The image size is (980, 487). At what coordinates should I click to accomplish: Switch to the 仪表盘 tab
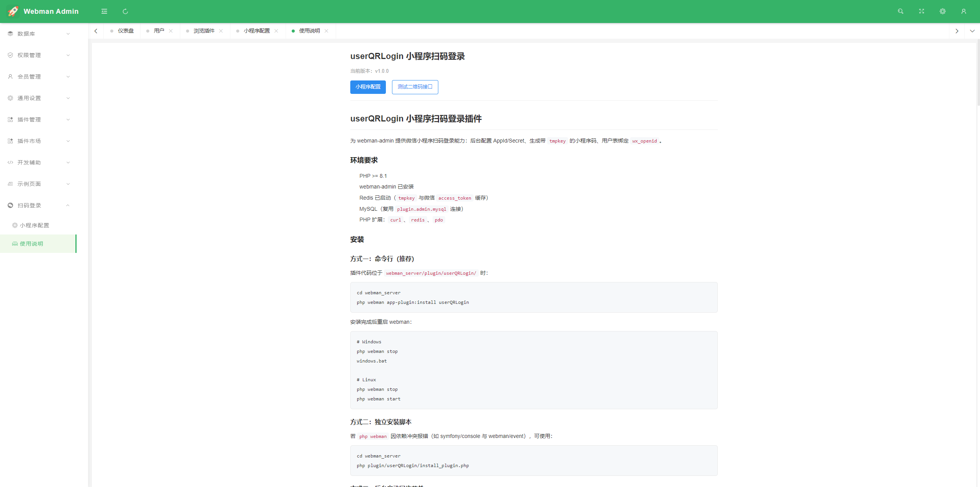122,31
